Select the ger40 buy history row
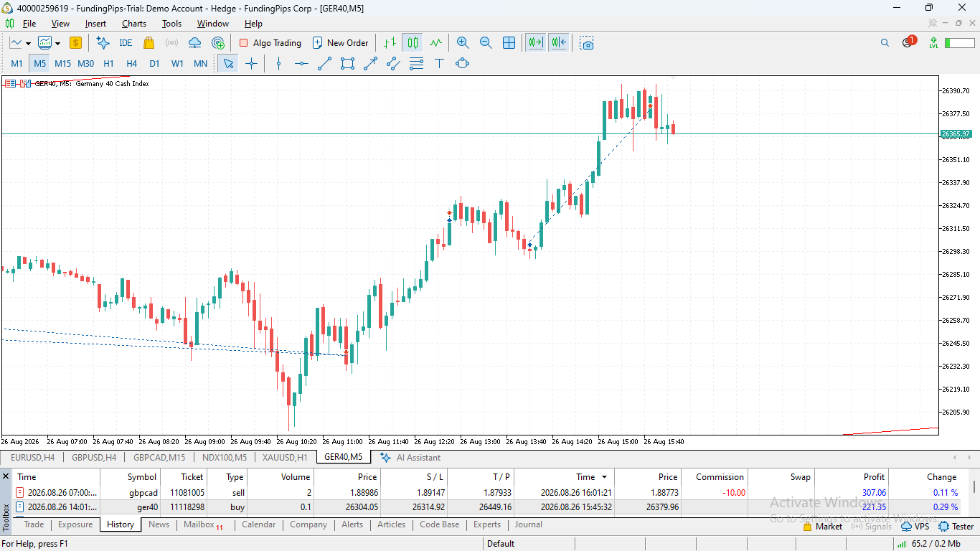The width and height of the screenshot is (980, 551). point(488,507)
